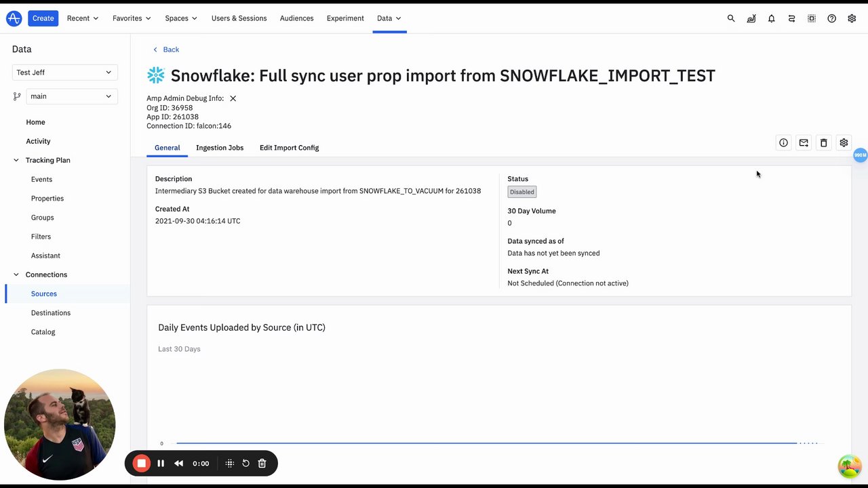Click the trash icon to delete the source

(823, 143)
